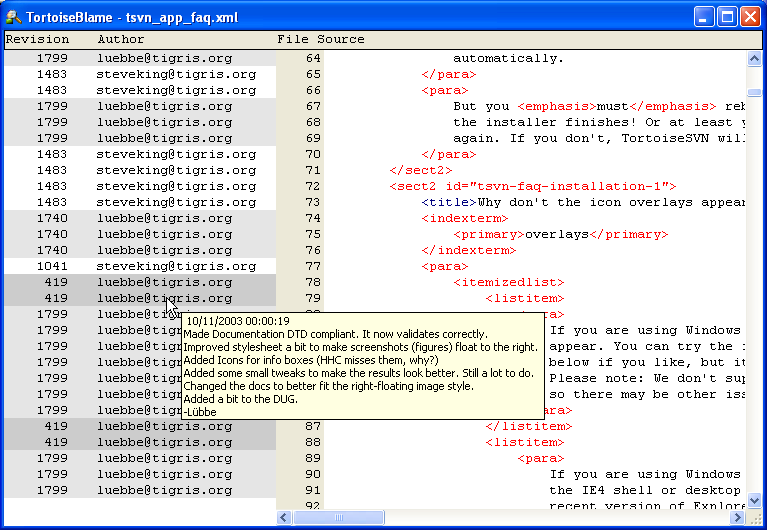Click the horizontal scrollbar left arrow

click(285, 517)
